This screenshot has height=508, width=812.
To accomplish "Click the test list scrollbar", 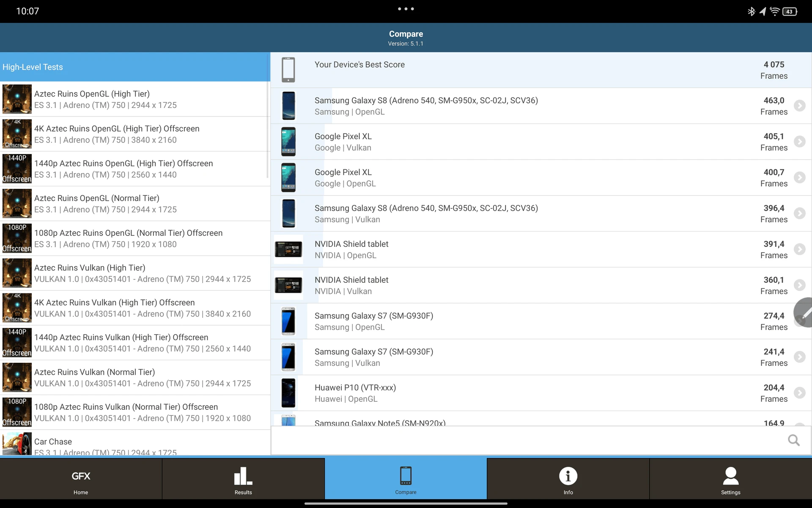I will point(268,130).
